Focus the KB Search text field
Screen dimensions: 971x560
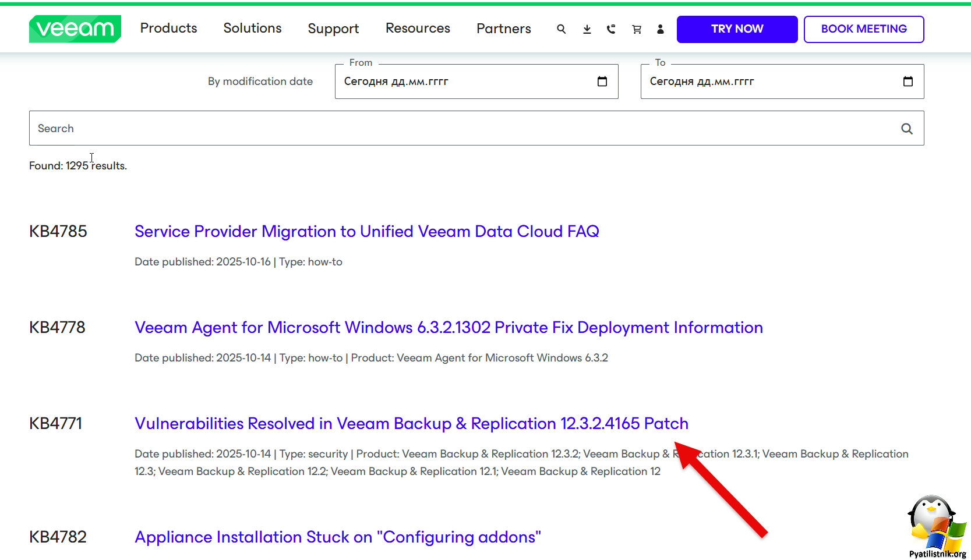coord(454,129)
